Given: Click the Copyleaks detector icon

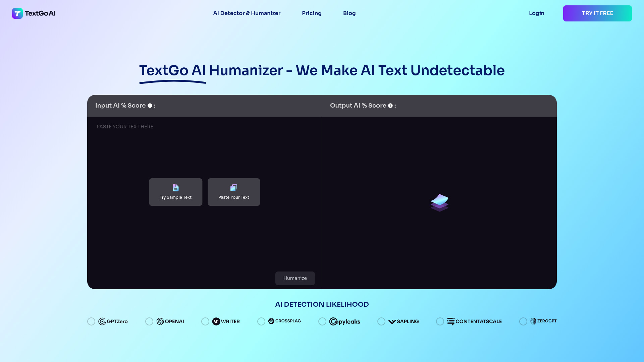Looking at the screenshot, I should (x=344, y=321).
